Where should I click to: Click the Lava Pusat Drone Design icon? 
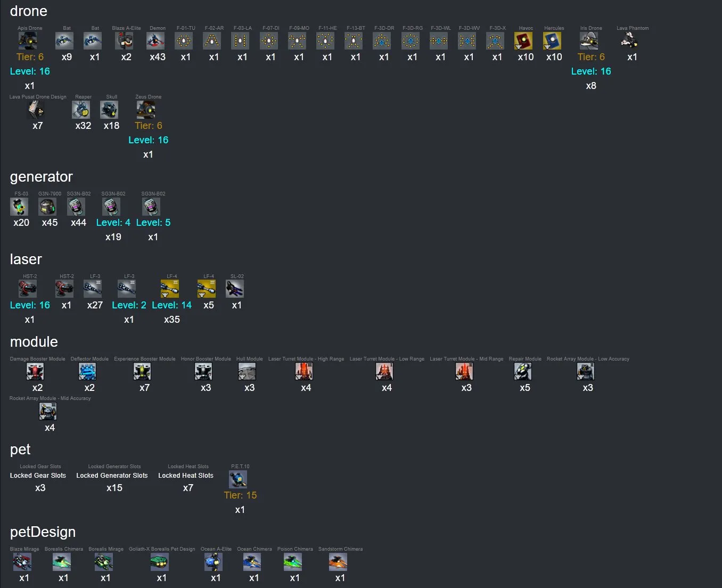click(36, 110)
